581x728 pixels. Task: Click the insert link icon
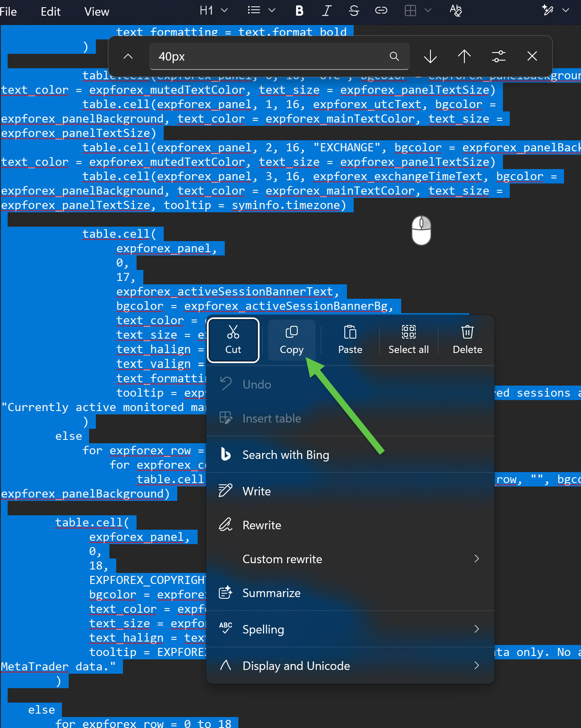coord(381,11)
